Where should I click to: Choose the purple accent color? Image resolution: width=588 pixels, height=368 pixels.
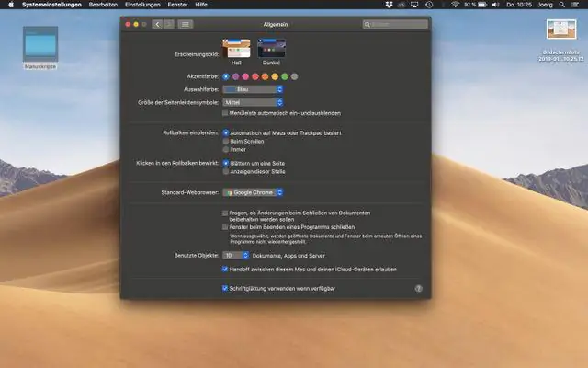click(235, 76)
